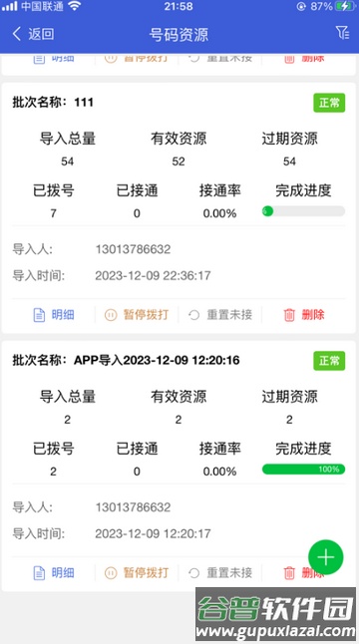Image resolution: width=359 pixels, height=644 pixels.
Task: Click 有效资源 value 52
Action: click(179, 161)
